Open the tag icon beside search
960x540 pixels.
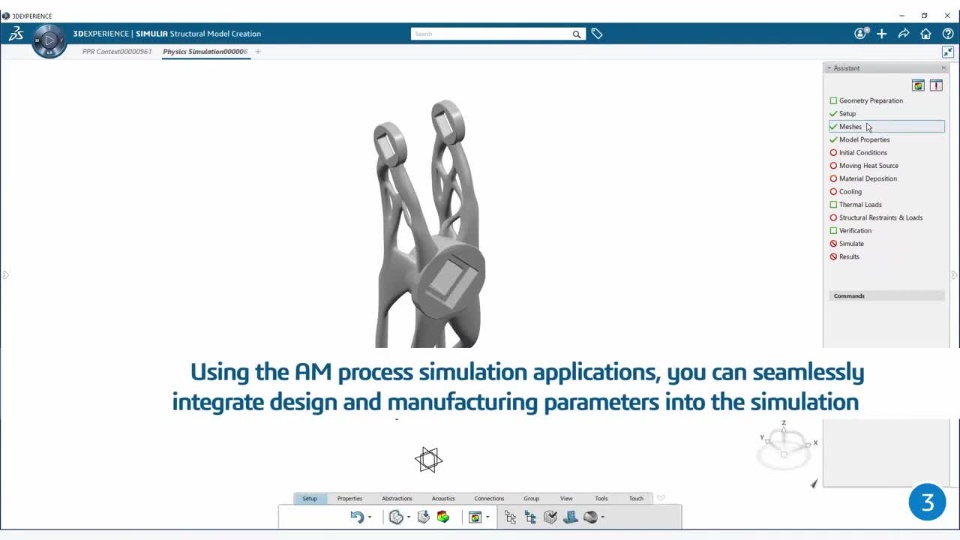click(x=597, y=34)
